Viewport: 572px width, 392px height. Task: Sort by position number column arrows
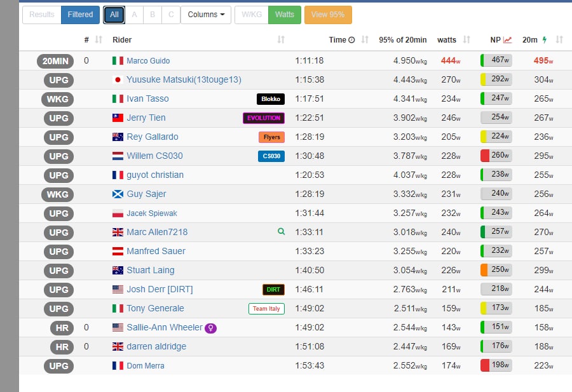click(99, 40)
